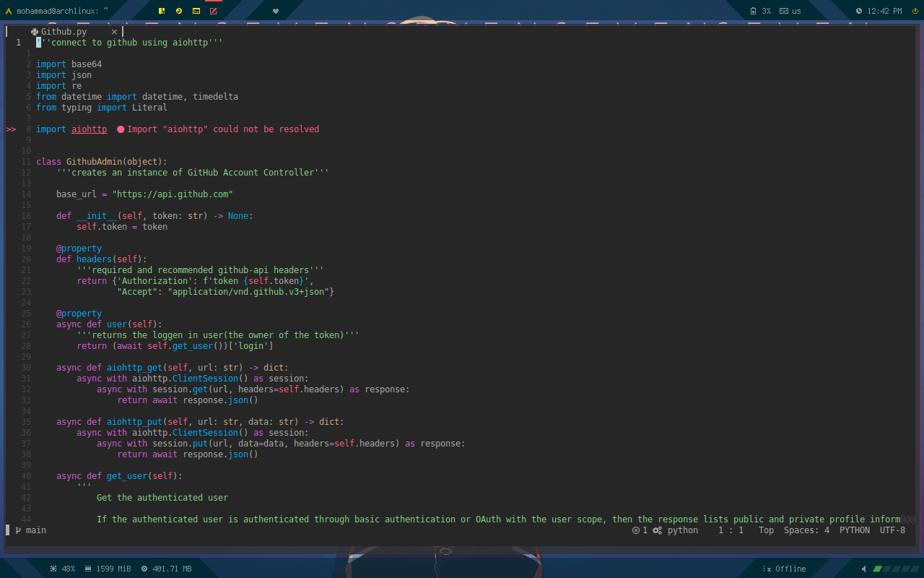
Task: Click the '1 : 1' cursor position indicator
Action: coord(731,530)
